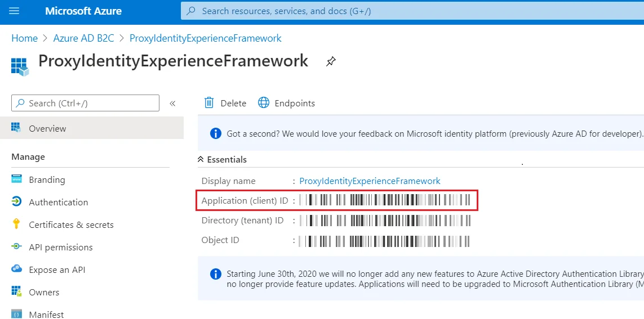Click the Microsoft Azure logo text

click(83, 11)
